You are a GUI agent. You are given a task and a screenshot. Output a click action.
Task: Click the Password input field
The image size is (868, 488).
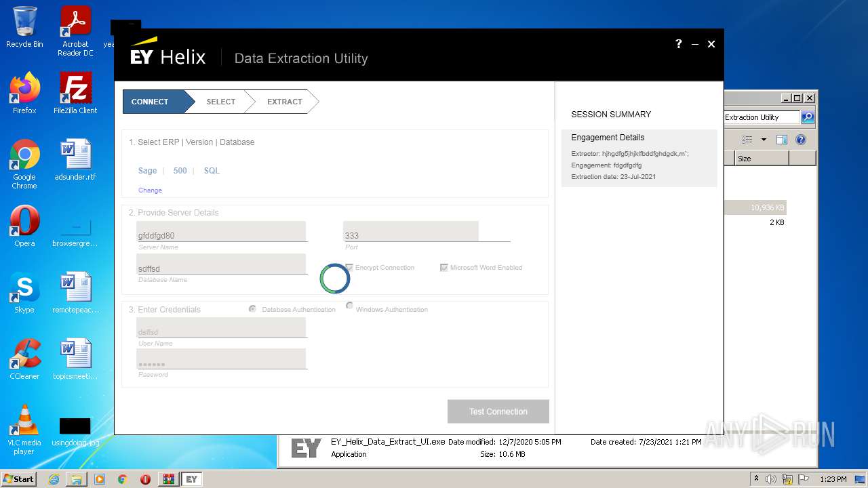[x=221, y=359]
